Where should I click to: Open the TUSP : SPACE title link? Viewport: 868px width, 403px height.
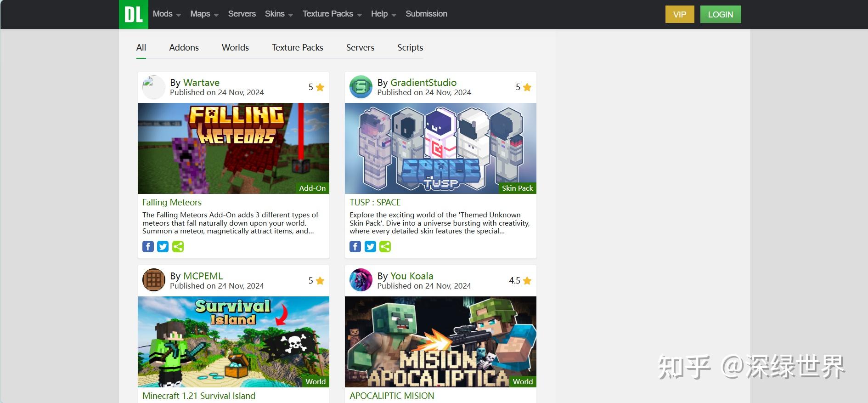[x=375, y=202]
